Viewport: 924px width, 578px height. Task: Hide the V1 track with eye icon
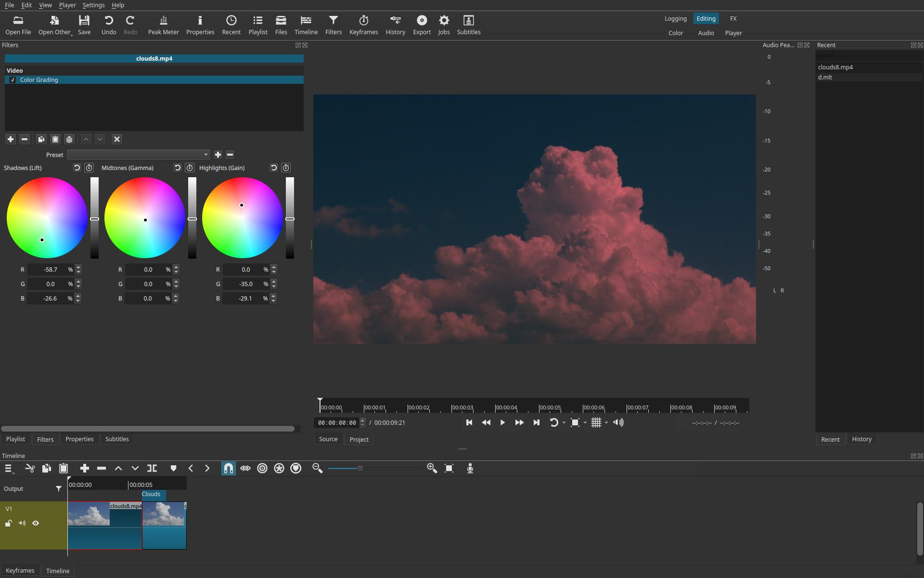36,523
